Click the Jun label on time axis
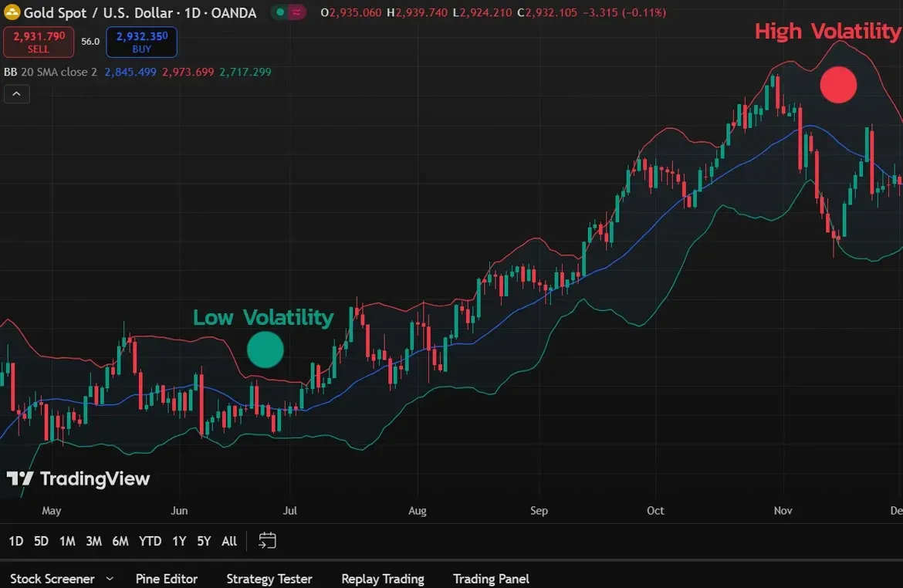Image resolution: width=903 pixels, height=588 pixels. point(179,510)
